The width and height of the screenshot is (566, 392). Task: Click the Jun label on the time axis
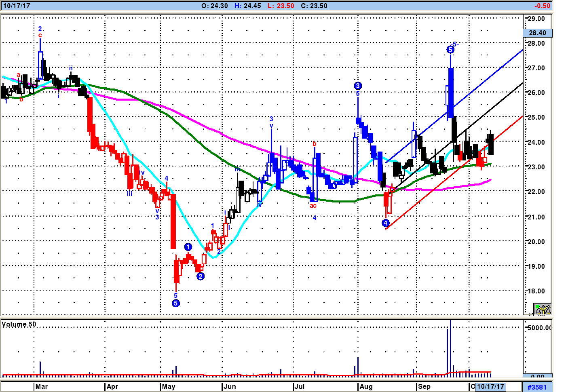tap(230, 387)
